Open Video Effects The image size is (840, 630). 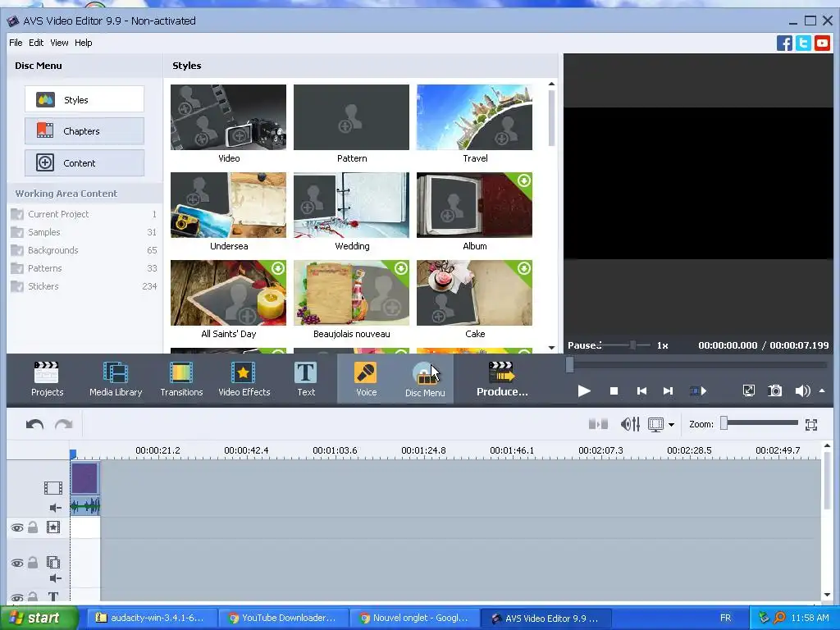coord(244,379)
